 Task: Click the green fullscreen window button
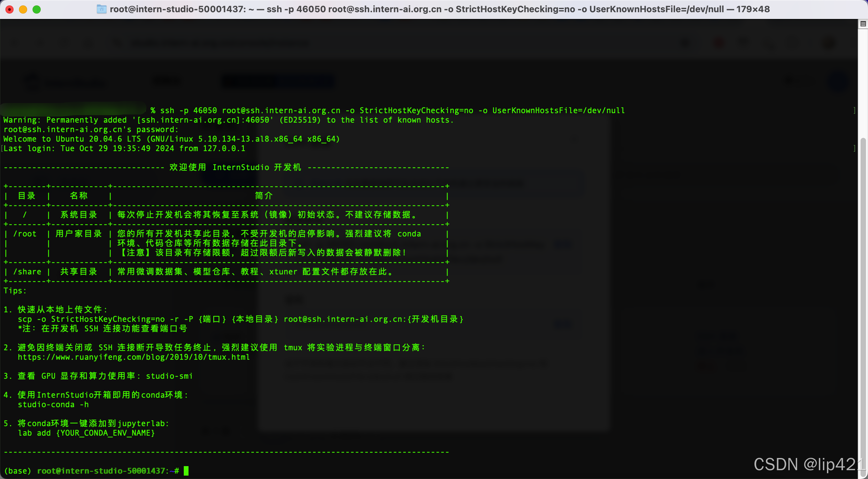click(x=37, y=9)
